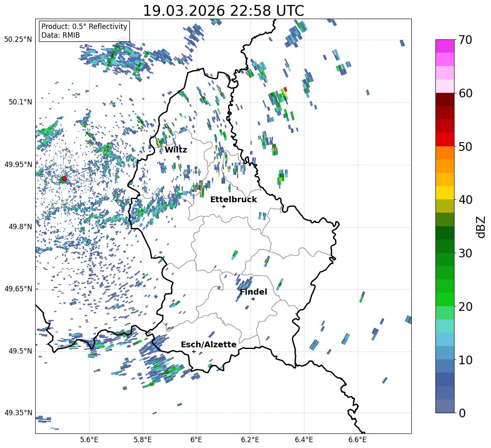
Task: Click the 6.4°E longitude label
Action: pyautogui.click(x=304, y=440)
